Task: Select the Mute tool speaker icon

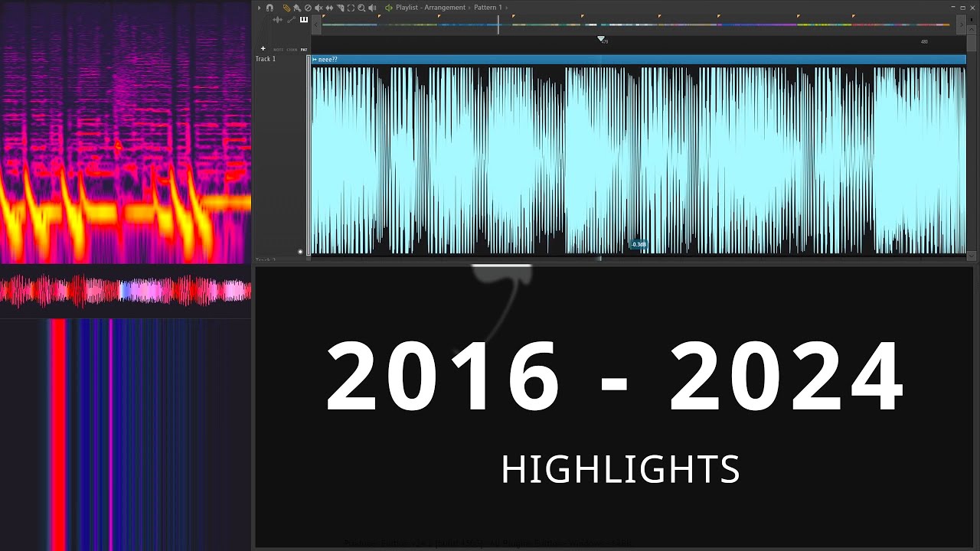Action: coord(318,8)
